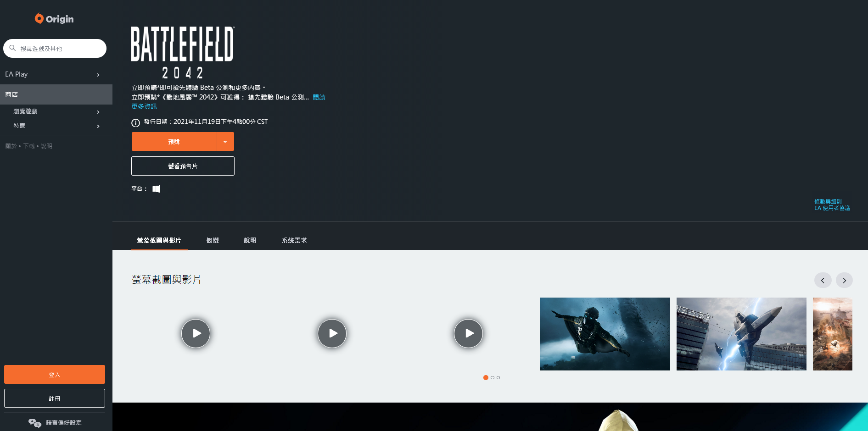Open the pre-order dropdown arrow
868x431 pixels.
(225, 142)
